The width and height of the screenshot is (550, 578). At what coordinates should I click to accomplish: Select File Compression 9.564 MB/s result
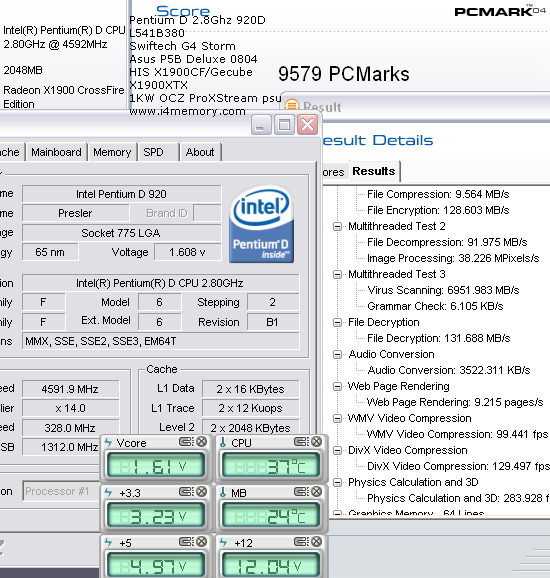click(438, 194)
